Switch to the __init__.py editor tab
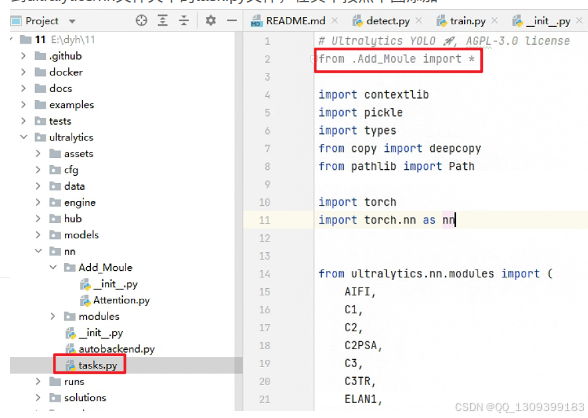Image resolution: width=588 pixels, height=418 pixels. pos(541,21)
